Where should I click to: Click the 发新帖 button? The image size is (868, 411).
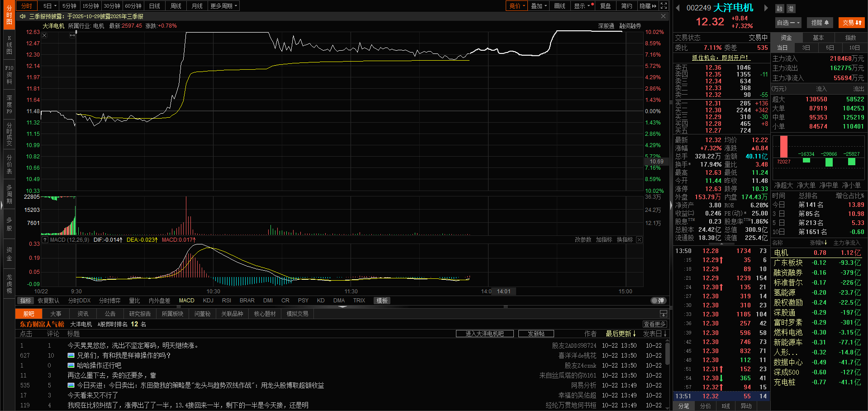point(536,334)
